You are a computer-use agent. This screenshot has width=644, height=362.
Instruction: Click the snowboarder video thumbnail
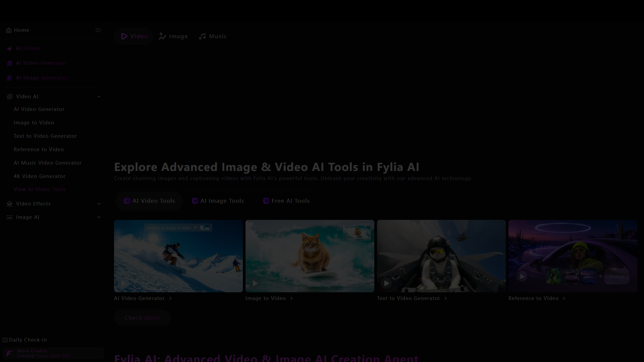tap(178, 256)
